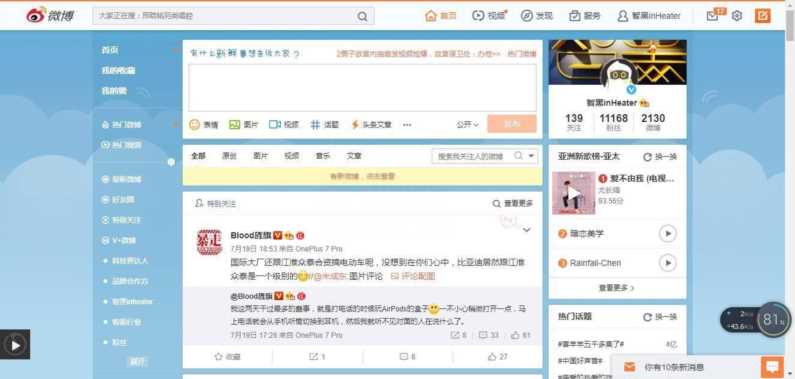Open the 你有10条新消息 notification

pyautogui.click(x=674, y=367)
